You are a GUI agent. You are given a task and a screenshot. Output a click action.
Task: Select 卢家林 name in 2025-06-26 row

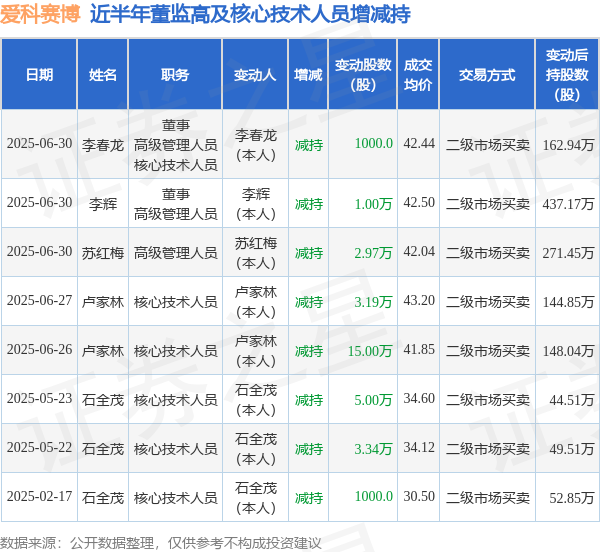click(x=103, y=351)
